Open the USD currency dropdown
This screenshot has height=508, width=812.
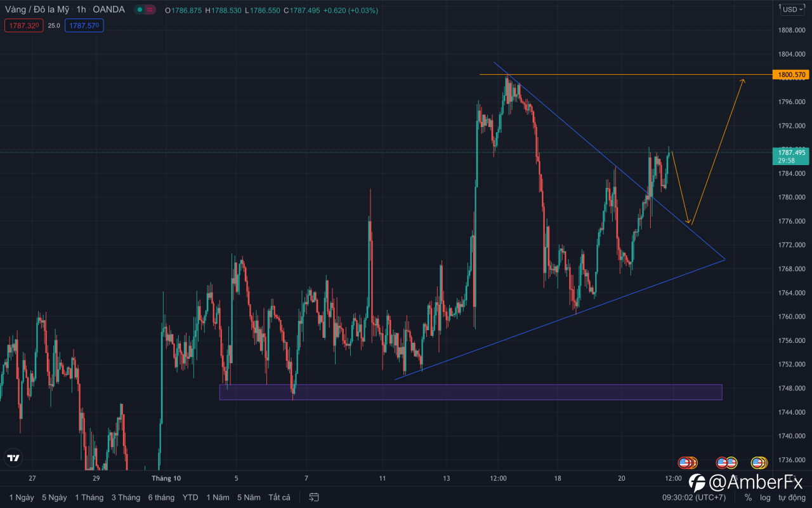(x=792, y=10)
